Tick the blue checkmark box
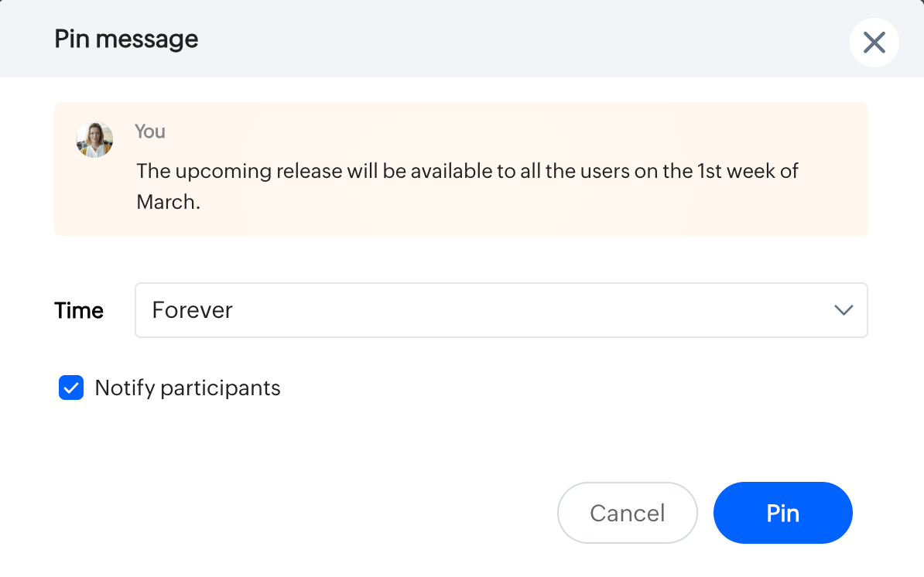This screenshot has width=924, height=577. 71,388
